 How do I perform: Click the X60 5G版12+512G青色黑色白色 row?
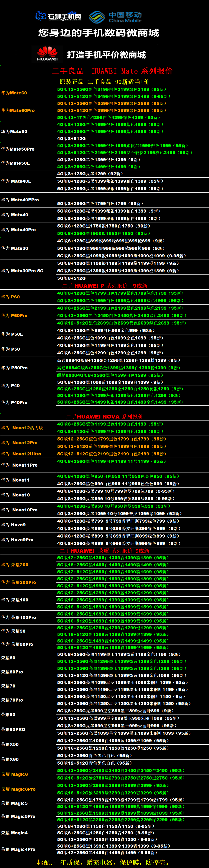[x=132, y=763]
